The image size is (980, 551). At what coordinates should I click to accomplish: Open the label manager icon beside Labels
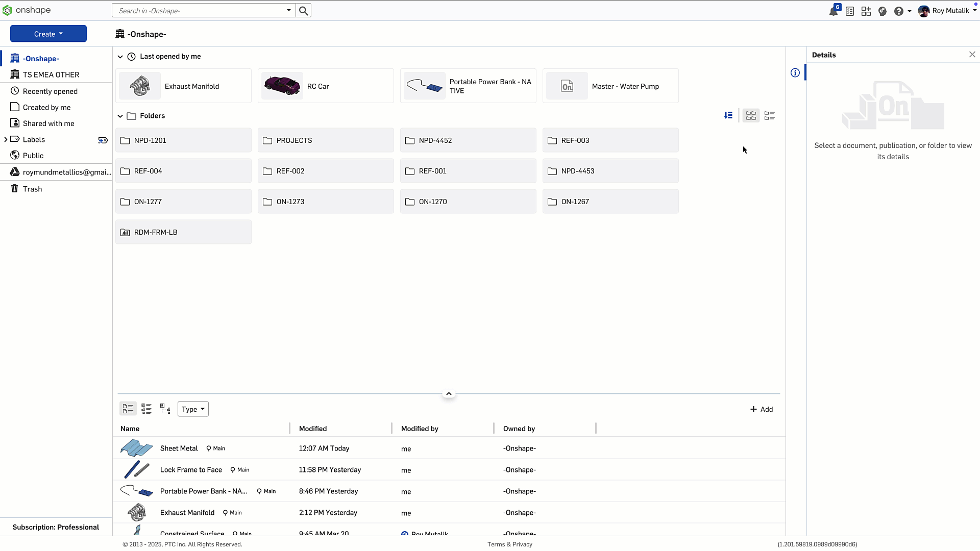pos(103,140)
